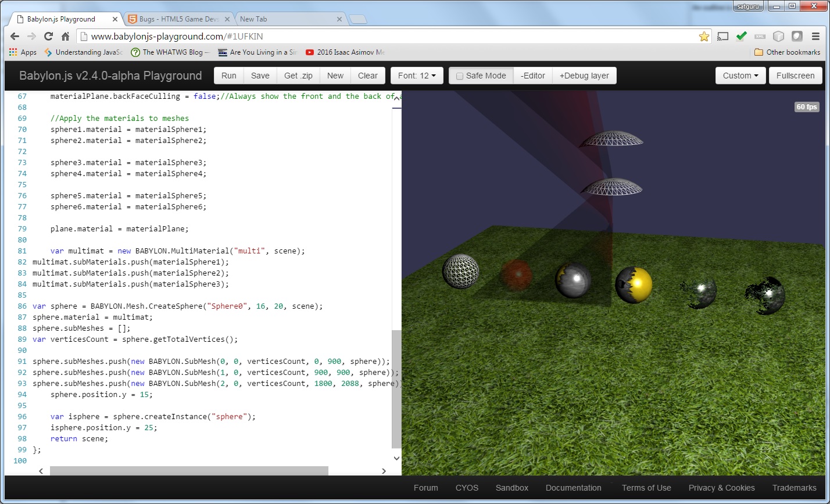Screen dimensions: 830x504
Task: Open the Documentation footer link
Action: pos(574,488)
